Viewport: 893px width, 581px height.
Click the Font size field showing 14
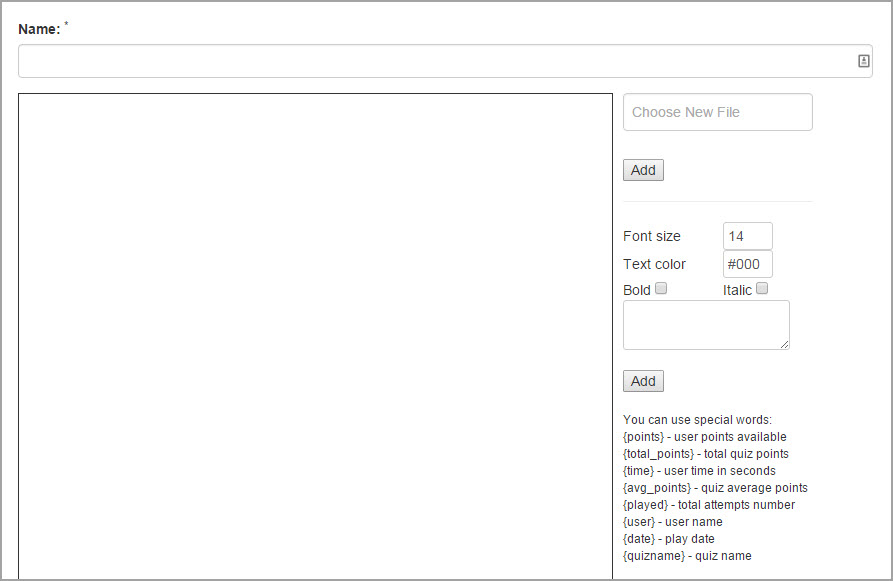748,236
